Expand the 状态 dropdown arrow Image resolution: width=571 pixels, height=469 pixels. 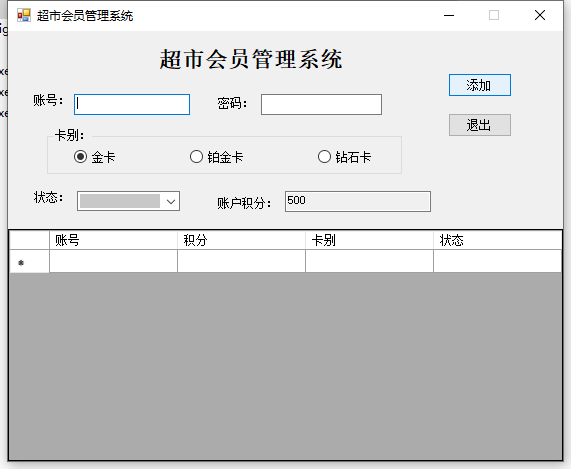[x=171, y=201]
